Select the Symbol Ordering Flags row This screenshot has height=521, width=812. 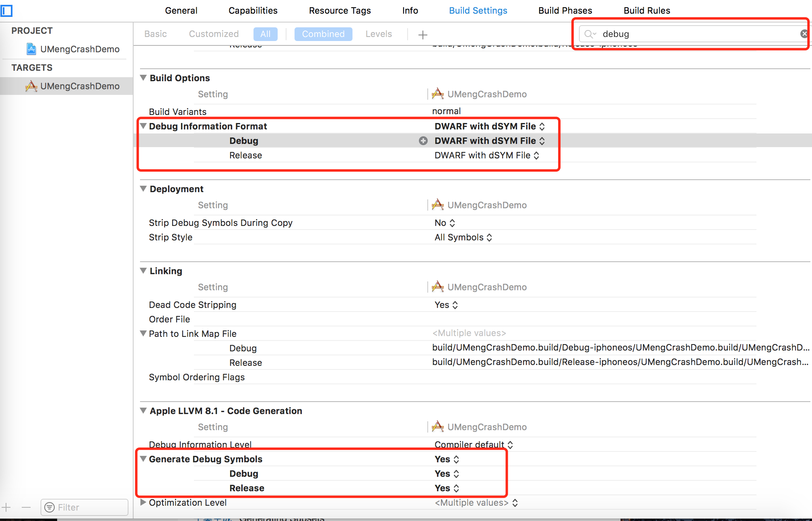pos(197,377)
